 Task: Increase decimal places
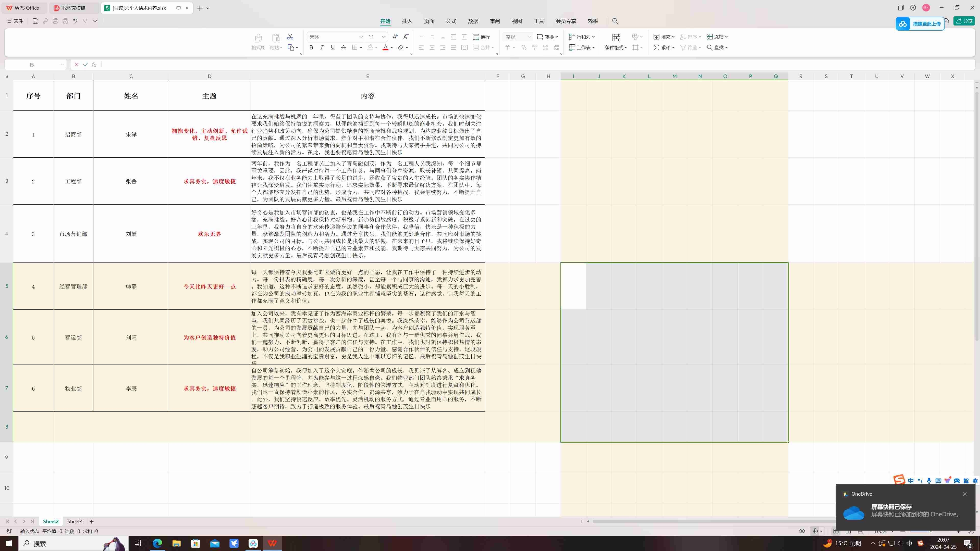point(546,47)
